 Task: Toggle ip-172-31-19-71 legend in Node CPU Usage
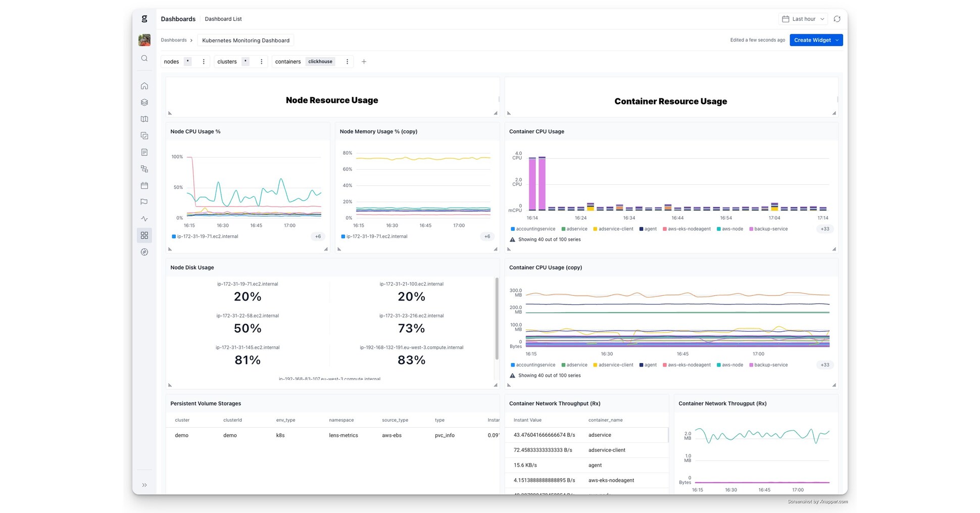[x=205, y=236]
